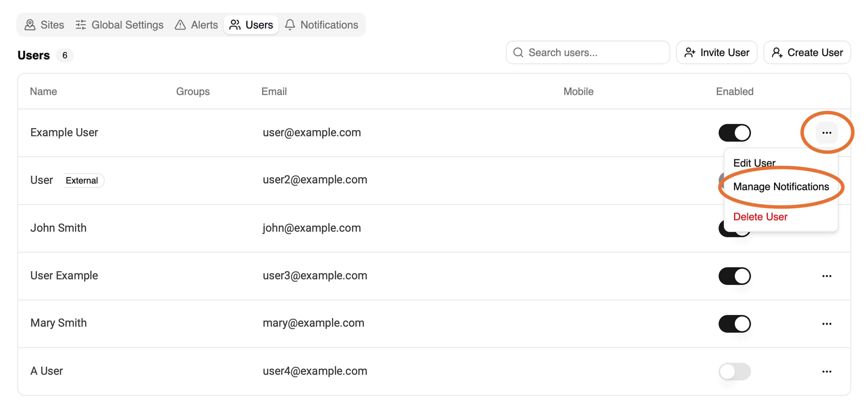Go to the Notifications tab
This screenshot has width=868, height=416.
[321, 25]
